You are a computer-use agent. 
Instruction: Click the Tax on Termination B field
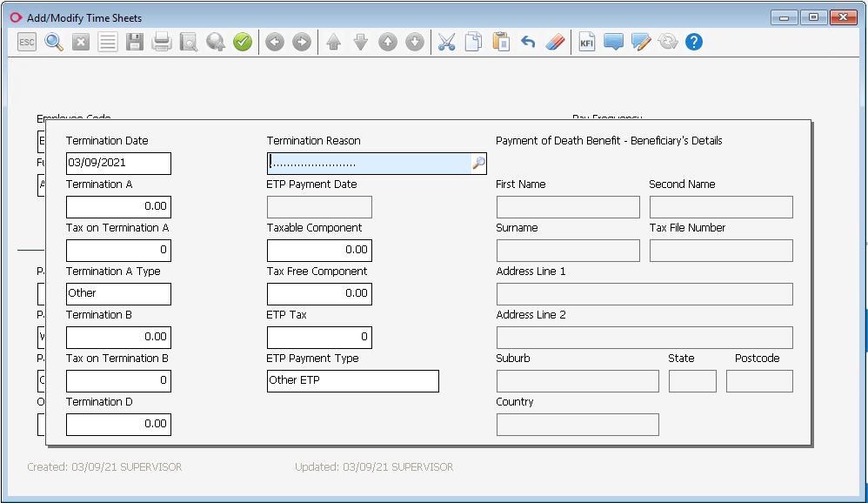point(118,380)
